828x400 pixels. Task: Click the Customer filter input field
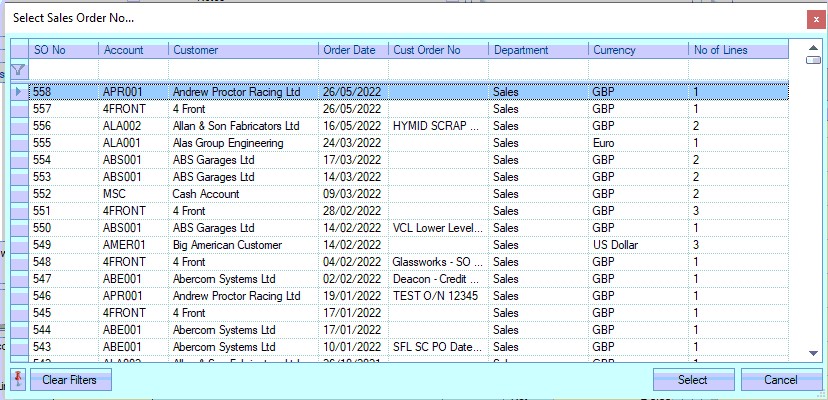click(243, 69)
